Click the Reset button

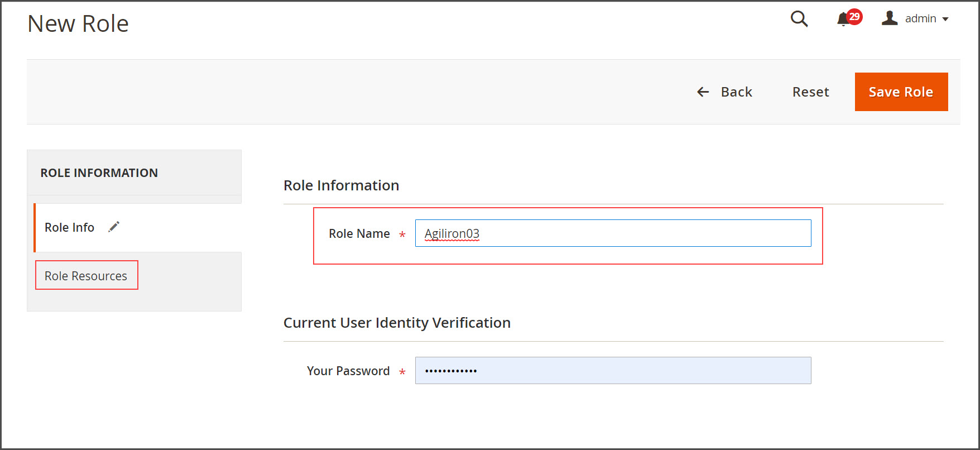coord(810,92)
